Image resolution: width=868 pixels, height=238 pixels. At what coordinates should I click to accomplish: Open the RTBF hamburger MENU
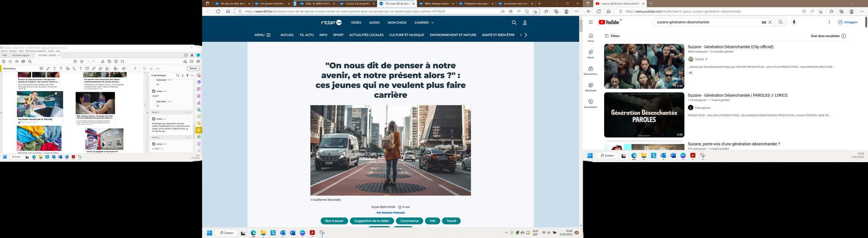262,35
